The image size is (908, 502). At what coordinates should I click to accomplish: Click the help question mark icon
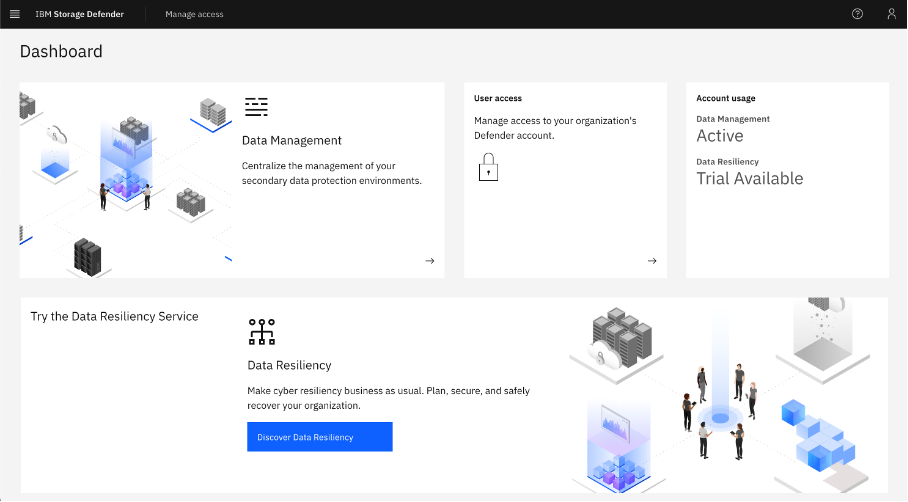[857, 14]
